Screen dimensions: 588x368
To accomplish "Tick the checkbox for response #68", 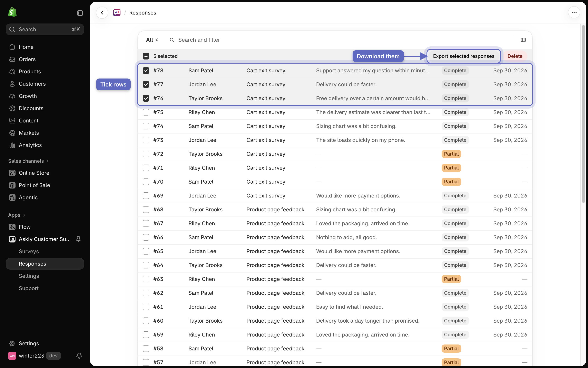I will 146,210.
